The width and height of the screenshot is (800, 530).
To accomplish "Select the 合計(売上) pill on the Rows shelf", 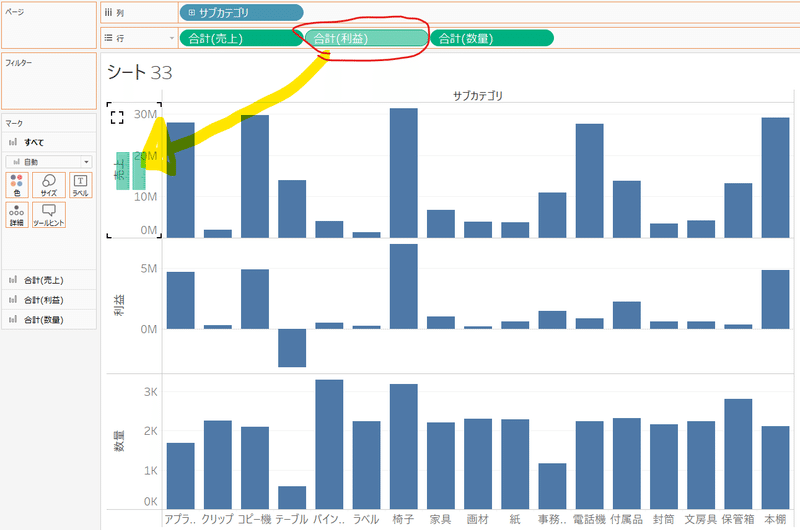I will pyautogui.click(x=241, y=38).
